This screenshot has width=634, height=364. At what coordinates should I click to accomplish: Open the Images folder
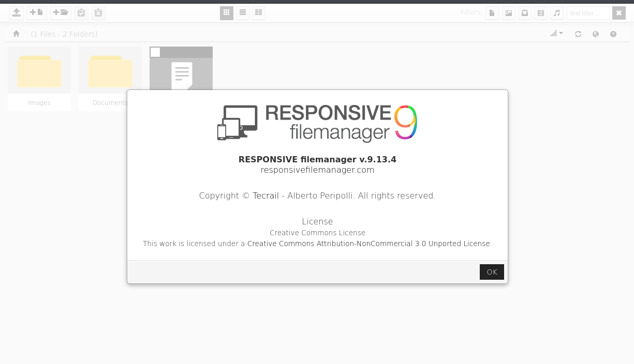(x=39, y=70)
